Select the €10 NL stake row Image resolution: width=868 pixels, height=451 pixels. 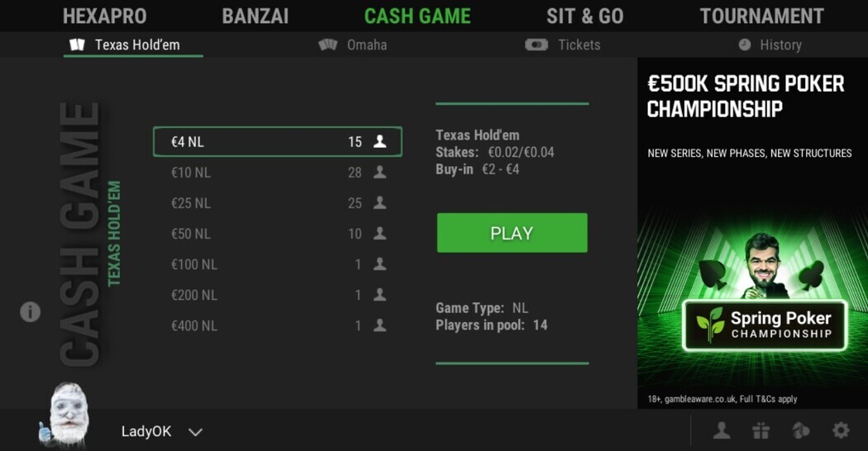(278, 173)
